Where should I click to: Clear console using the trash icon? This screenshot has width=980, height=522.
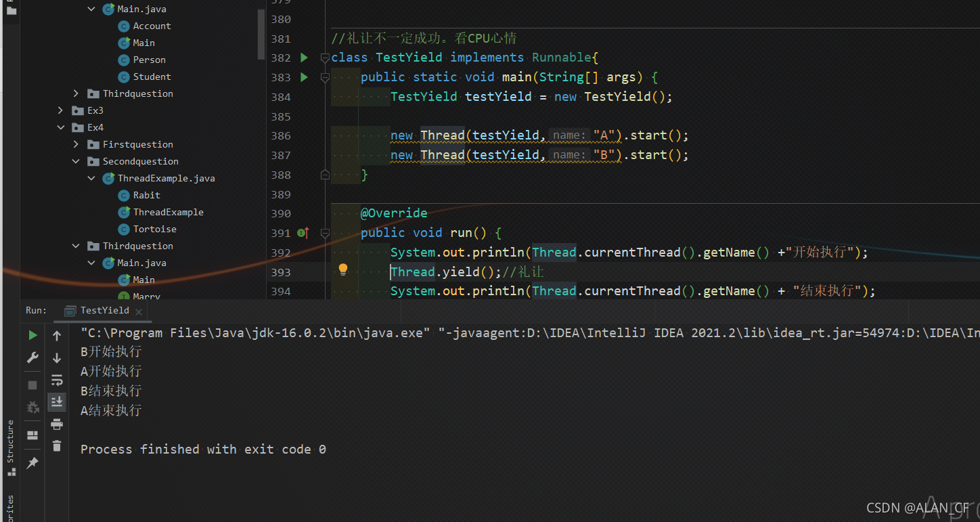tap(57, 445)
